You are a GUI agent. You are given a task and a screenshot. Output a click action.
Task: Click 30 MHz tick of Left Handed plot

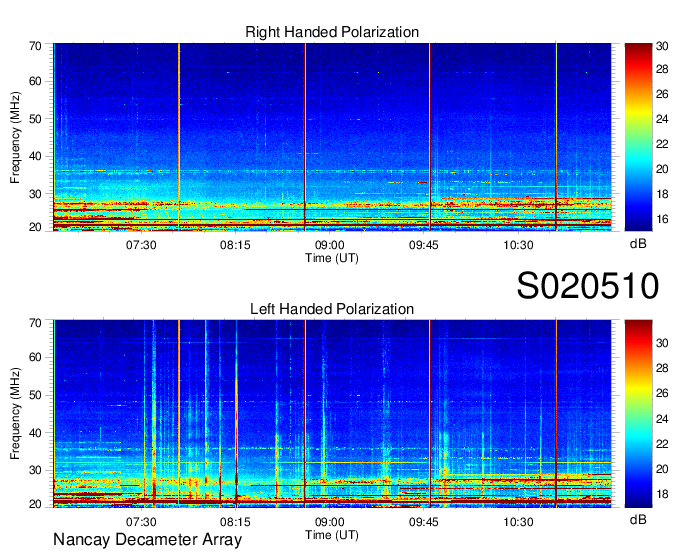click(35, 470)
